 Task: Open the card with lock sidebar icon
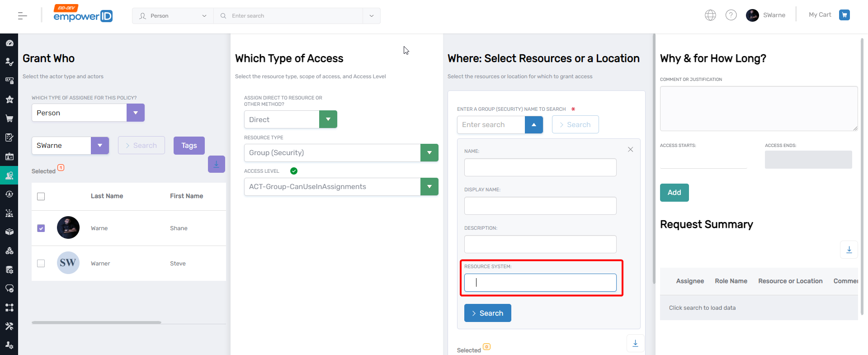9,80
